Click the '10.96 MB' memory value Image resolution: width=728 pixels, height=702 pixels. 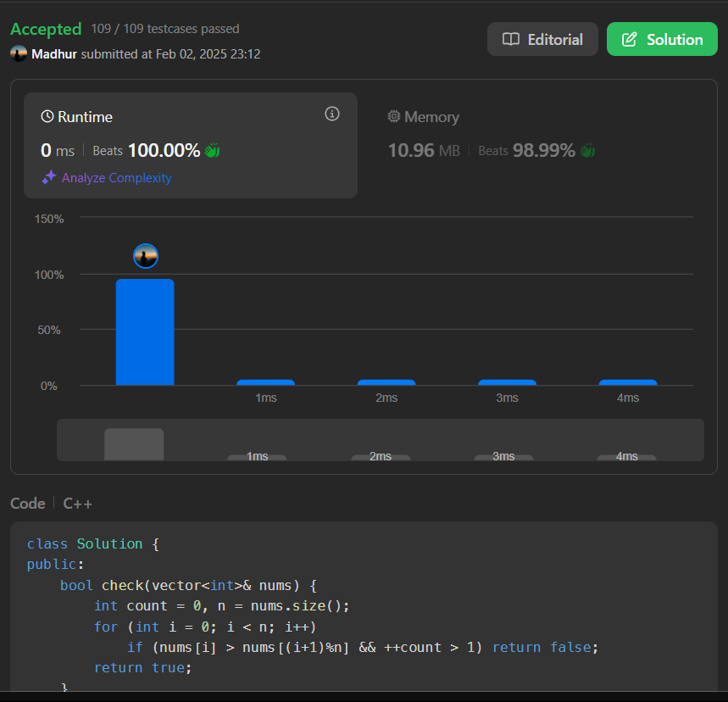pos(424,151)
